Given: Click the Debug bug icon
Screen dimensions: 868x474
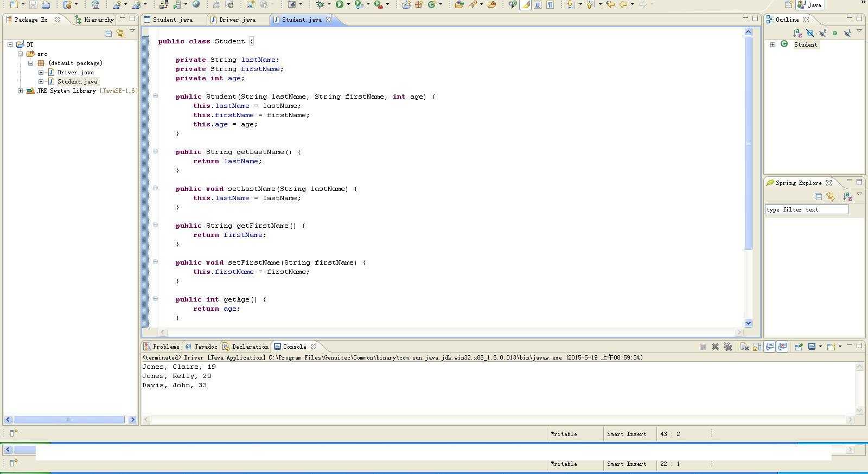Looking at the screenshot, I should (x=320, y=4).
